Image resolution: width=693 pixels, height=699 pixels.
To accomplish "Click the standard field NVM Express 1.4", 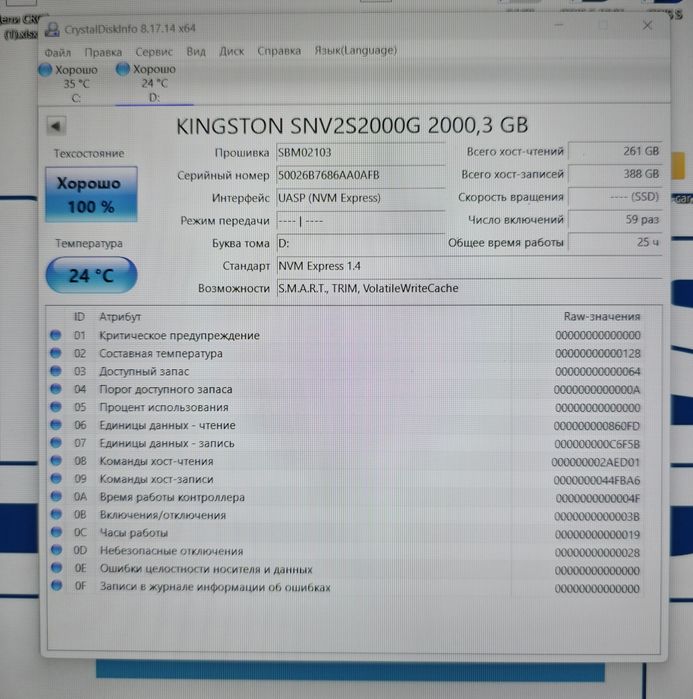I will point(469,266).
